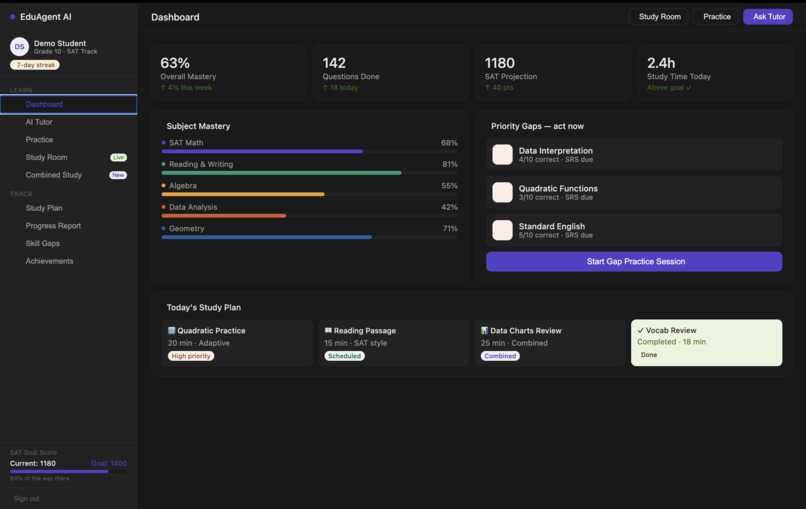Open the Reading Passage study card

[394, 343]
